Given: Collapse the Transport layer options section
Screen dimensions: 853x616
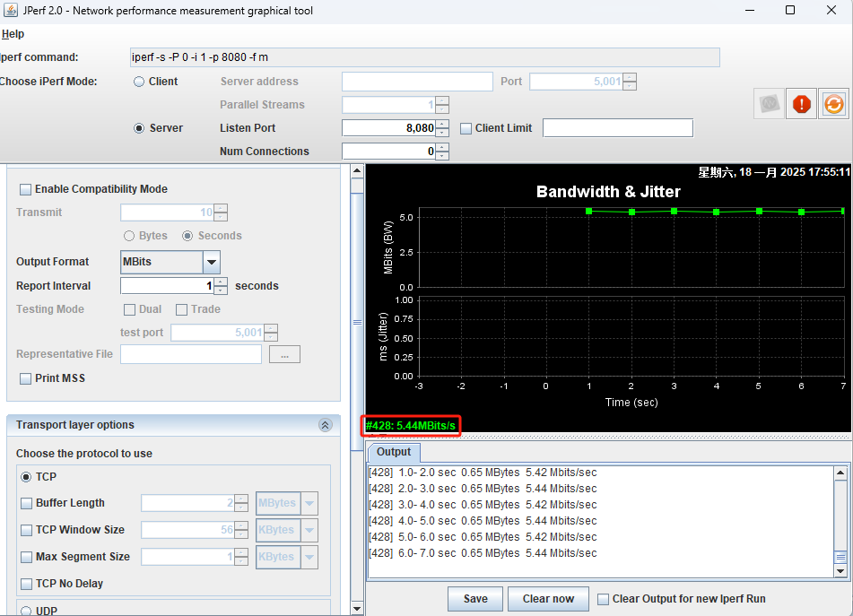Looking at the screenshot, I should pyautogui.click(x=325, y=425).
